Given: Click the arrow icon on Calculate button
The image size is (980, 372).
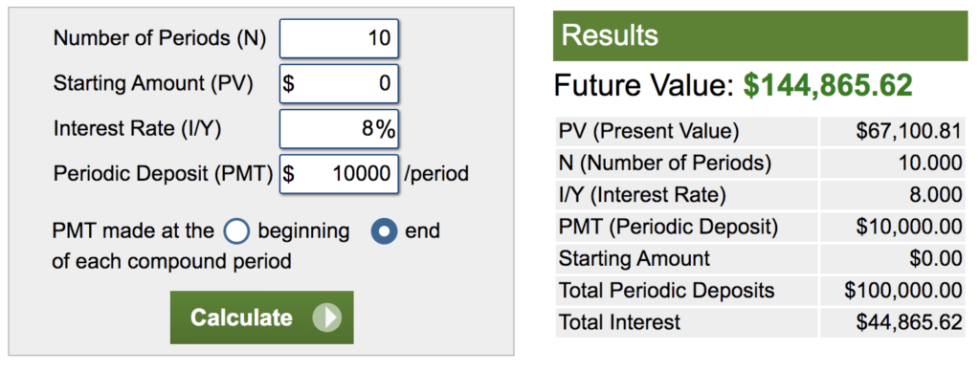Looking at the screenshot, I should click(327, 317).
